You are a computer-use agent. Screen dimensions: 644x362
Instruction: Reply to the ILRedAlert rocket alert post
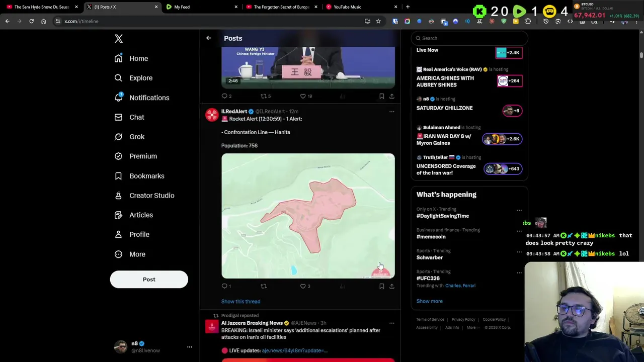point(226,286)
